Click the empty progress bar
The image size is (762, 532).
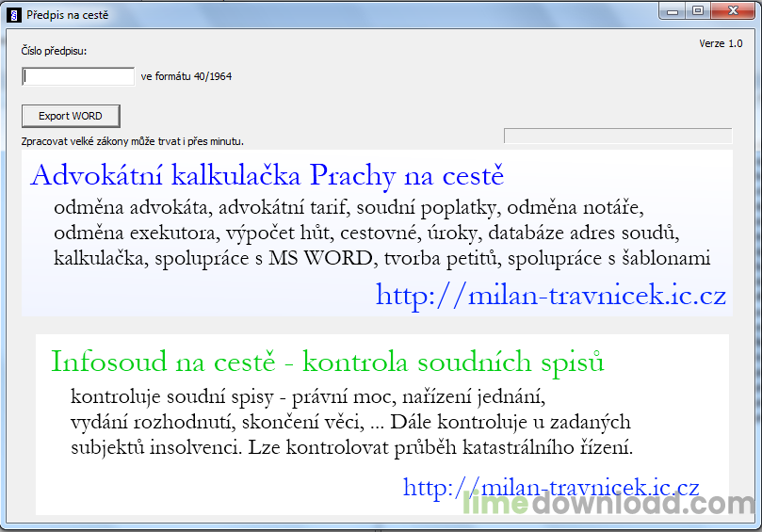coord(618,136)
